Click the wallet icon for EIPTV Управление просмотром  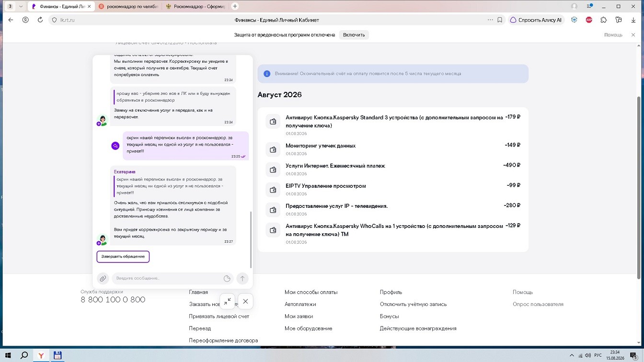point(273,190)
